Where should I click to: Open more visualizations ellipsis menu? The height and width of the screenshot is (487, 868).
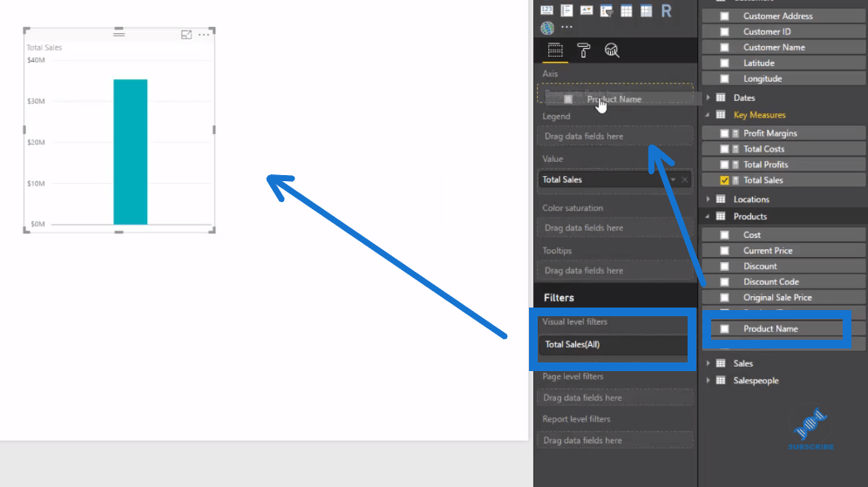566,26
